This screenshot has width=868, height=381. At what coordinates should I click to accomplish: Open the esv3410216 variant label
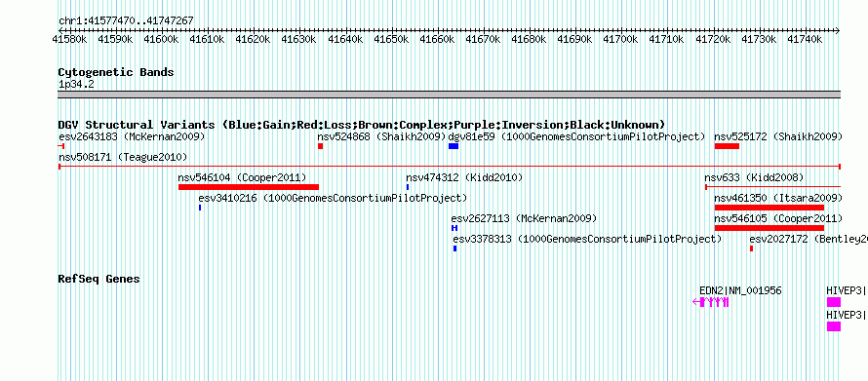(x=333, y=198)
